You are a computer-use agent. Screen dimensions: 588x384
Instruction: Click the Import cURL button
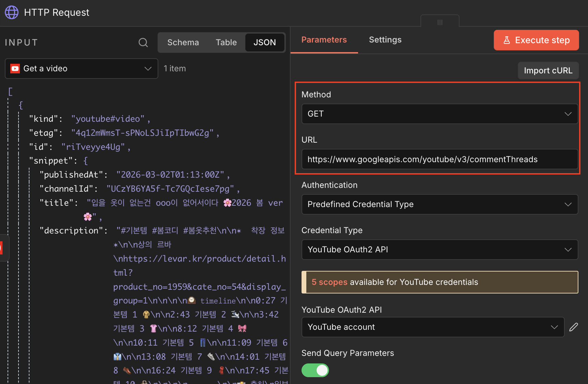(548, 71)
